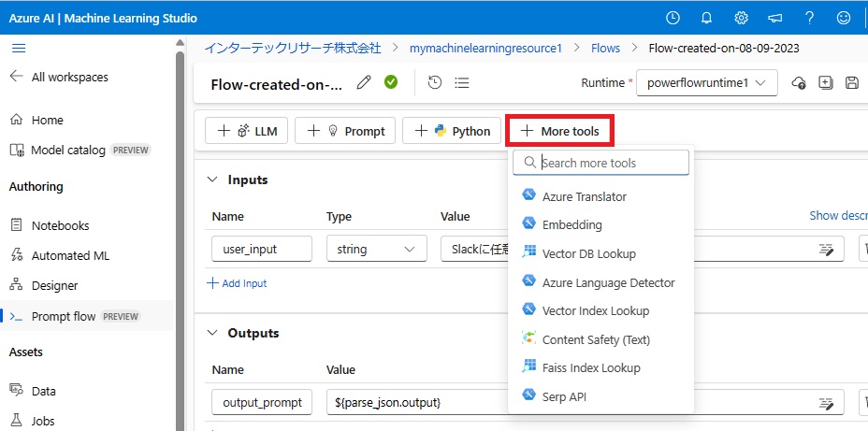
Task: Open settings gear in top bar
Action: point(741,19)
